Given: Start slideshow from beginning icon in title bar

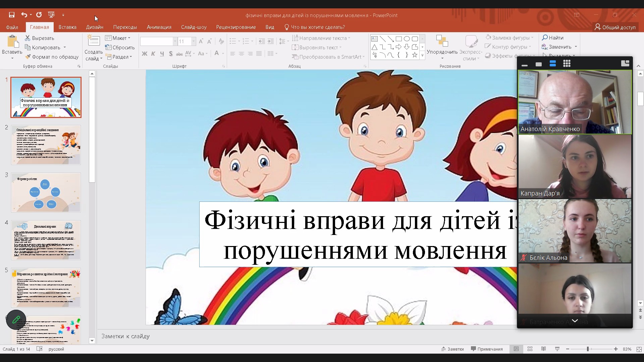Looking at the screenshot, I should coord(51,15).
